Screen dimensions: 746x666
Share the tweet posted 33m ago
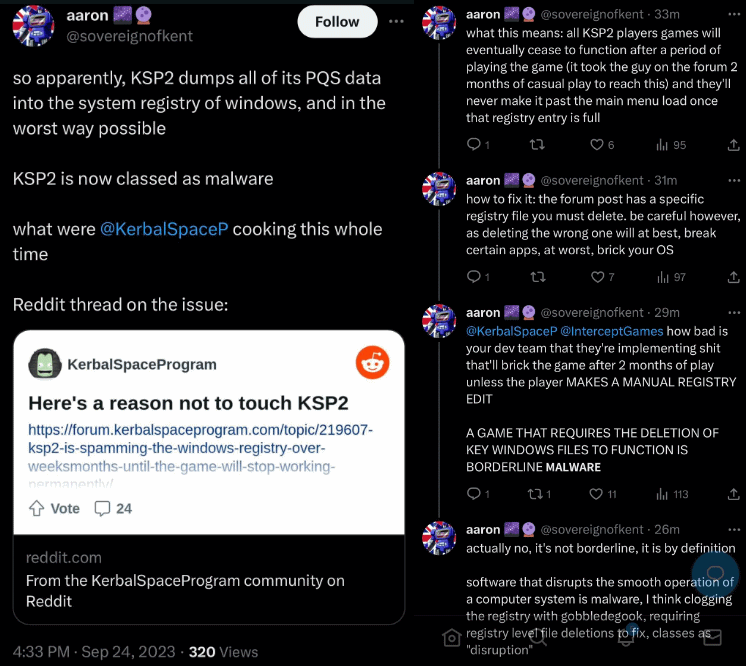(735, 145)
